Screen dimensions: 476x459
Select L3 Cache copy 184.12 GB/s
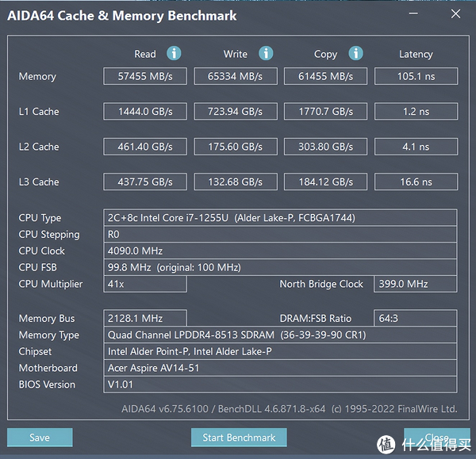pyautogui.click(x=325, y=182)
